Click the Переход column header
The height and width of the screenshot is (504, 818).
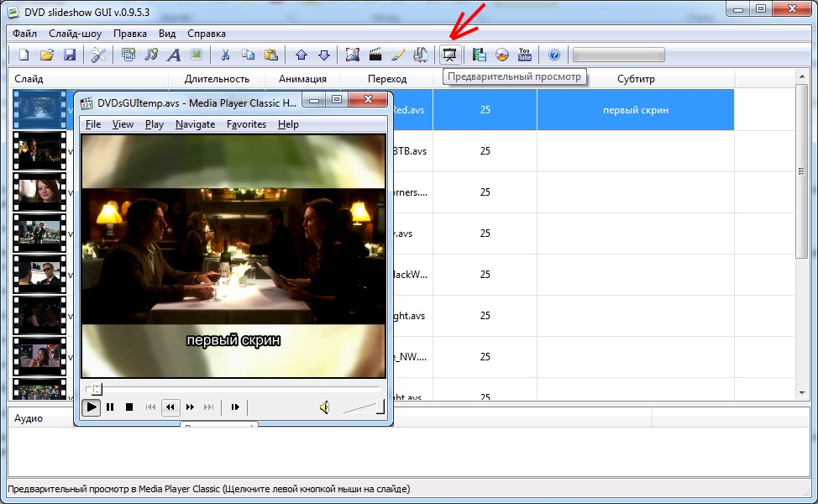pos(387,79)
